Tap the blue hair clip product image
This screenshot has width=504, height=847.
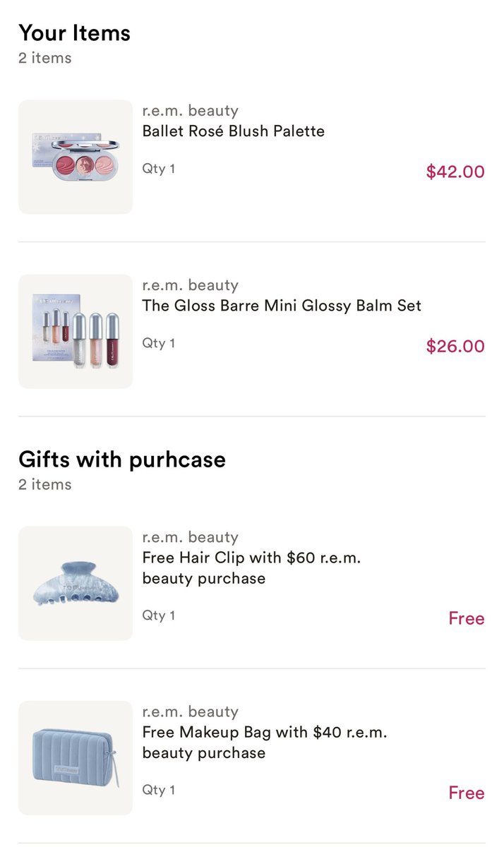click(76, 583)
